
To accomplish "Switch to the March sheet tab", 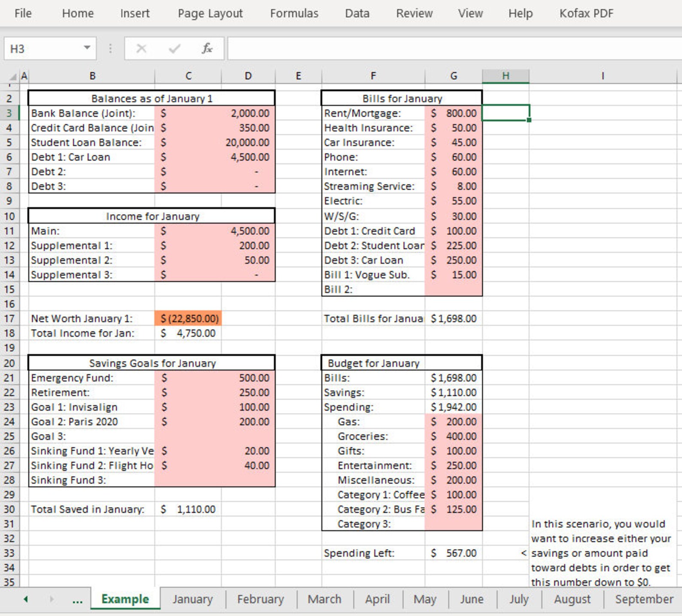I will point(325,599).
